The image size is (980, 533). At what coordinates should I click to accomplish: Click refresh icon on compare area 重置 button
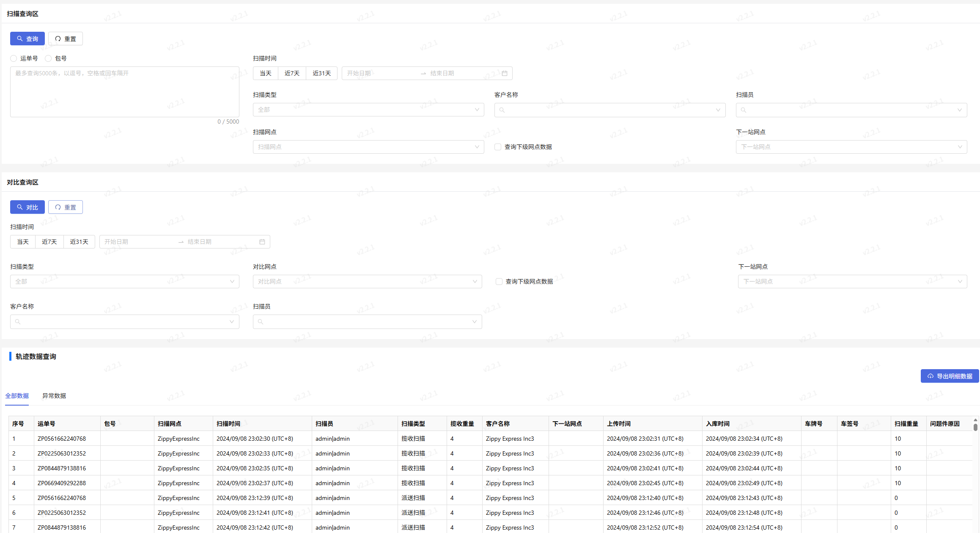coord(58,207)
